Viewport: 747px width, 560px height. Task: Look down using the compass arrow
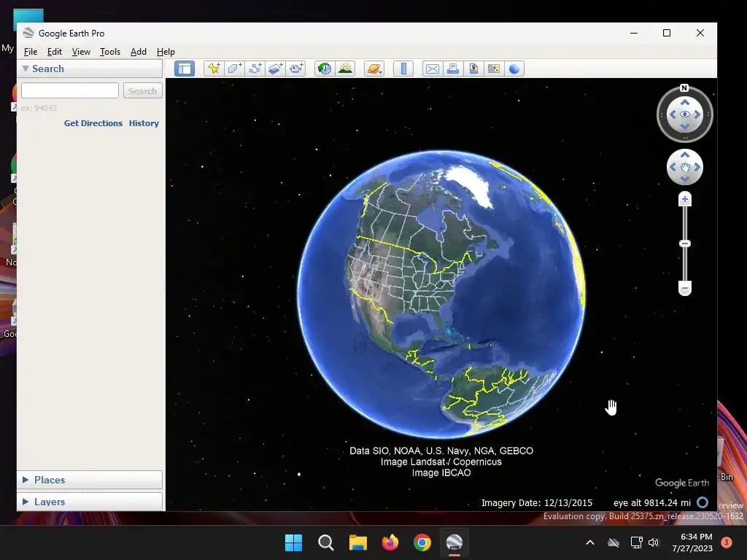684,126
